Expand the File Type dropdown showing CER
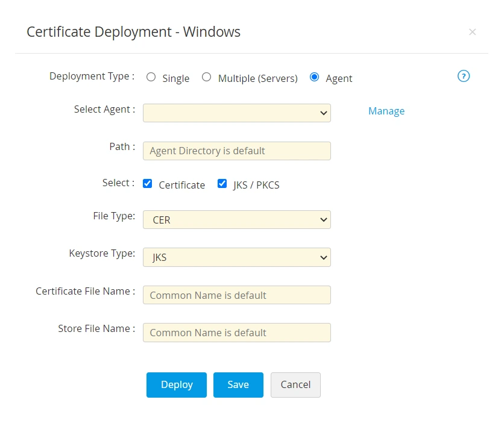The height and width of the screenshot is (432, 504). click(x=236, y=219)
